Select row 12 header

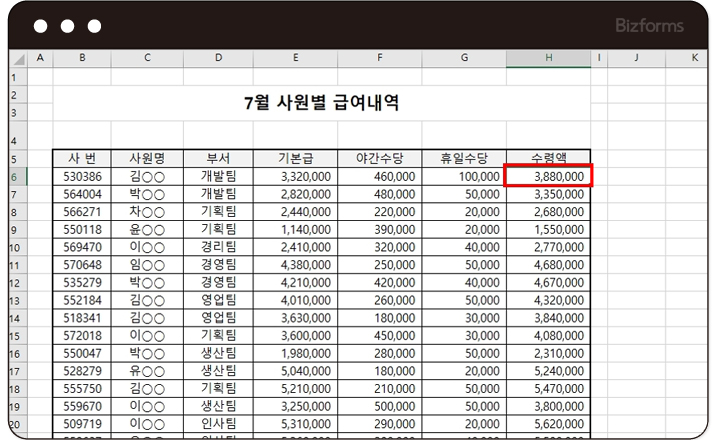tap(14, 282)
